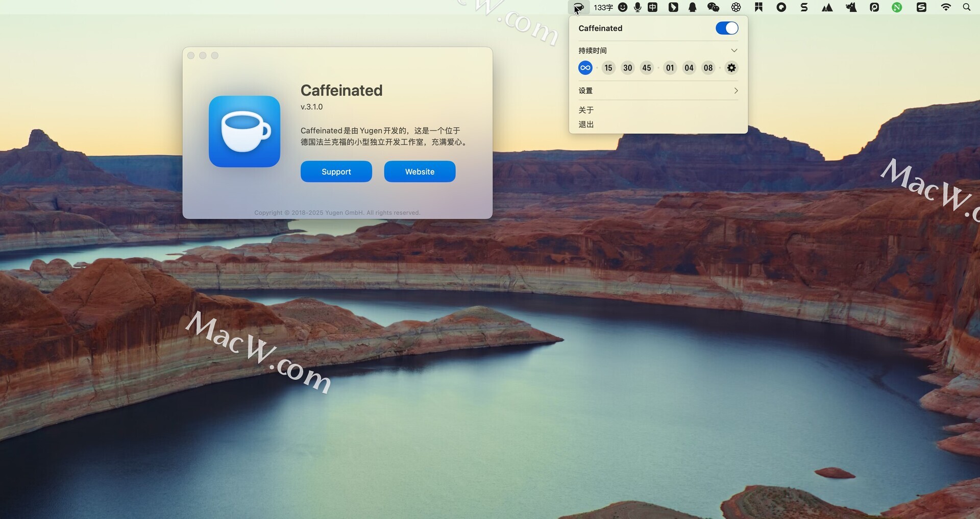
Task: Click the Wi-Fi status icon
Action: (x=945, y=7)
